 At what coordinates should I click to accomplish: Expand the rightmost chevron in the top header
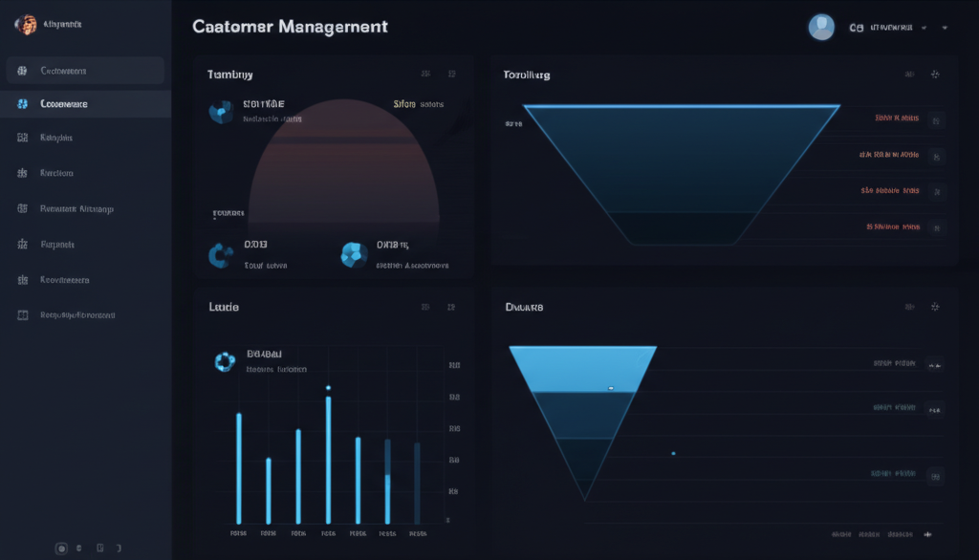(945, 29)
